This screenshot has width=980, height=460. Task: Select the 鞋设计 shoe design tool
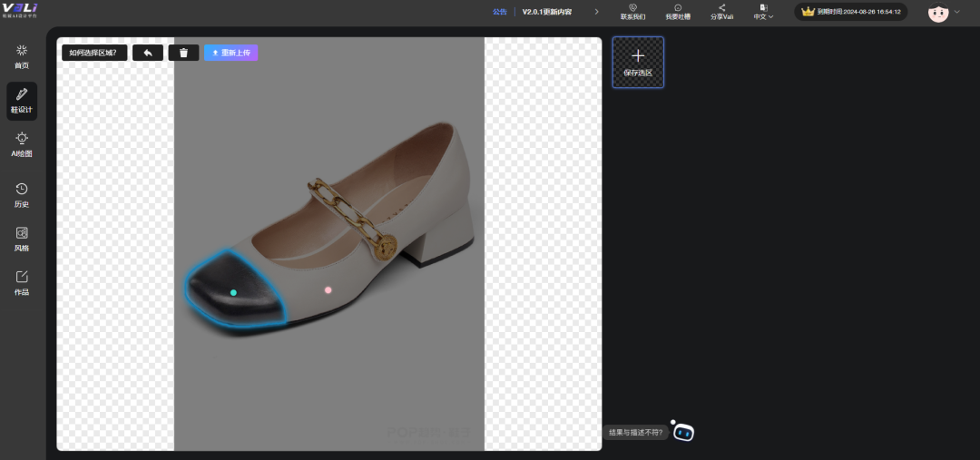click(x=22, y=101)
